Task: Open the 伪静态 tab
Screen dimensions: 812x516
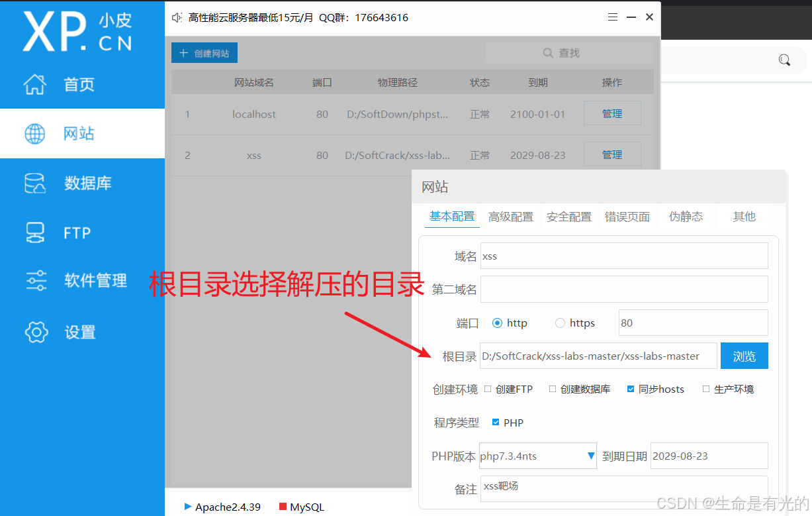Action: pyautogui.click(x=686, y=216)
